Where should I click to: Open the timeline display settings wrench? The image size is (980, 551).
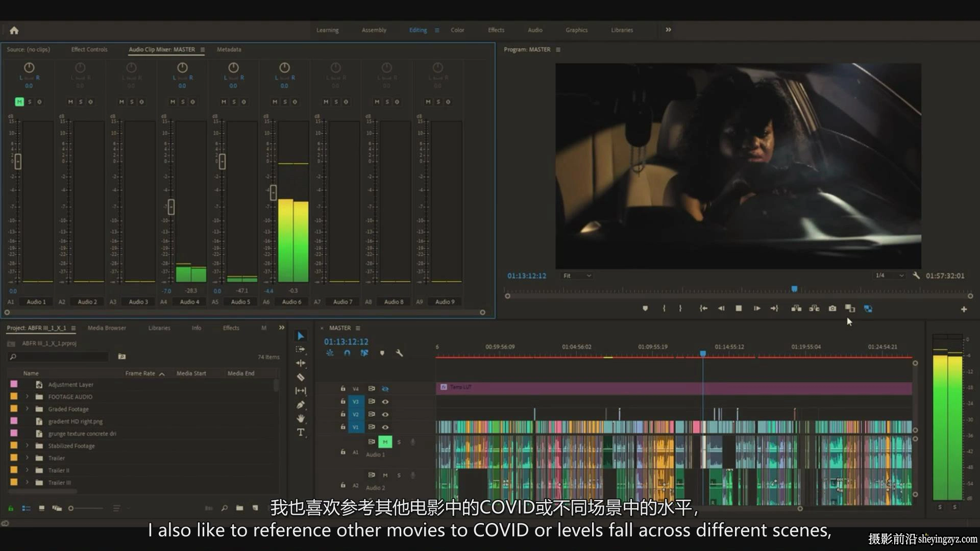(x=399, y=353)
